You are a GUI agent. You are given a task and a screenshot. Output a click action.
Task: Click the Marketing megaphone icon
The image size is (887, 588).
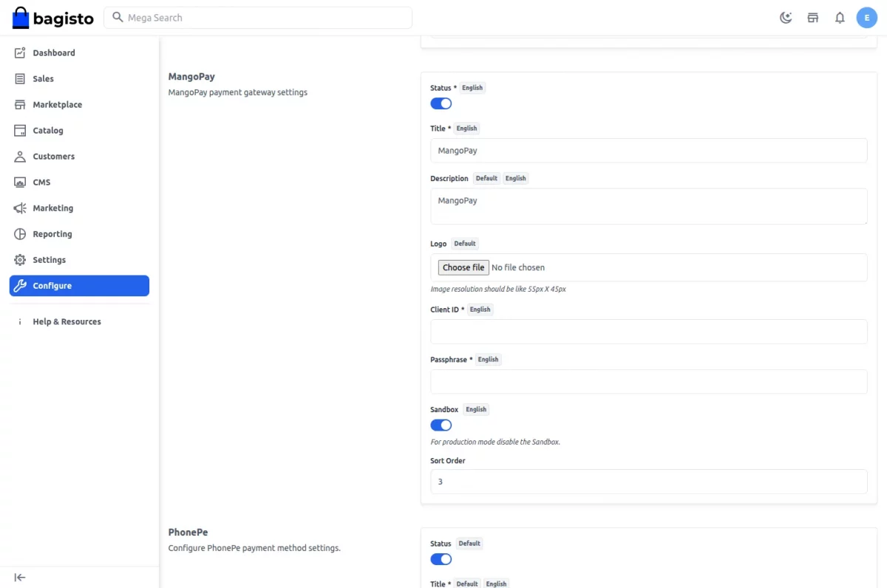tap(20, 208)
